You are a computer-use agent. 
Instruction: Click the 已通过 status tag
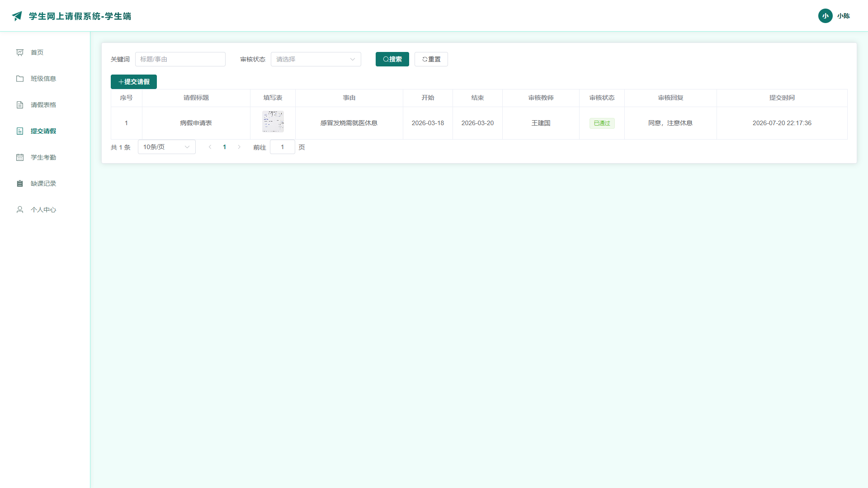coord(602,123)
